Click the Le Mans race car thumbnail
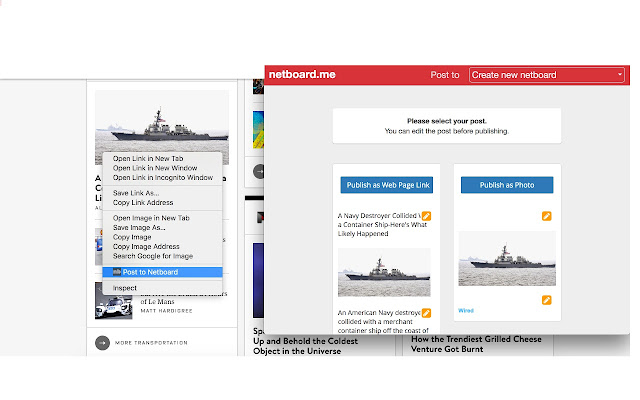 click(113, 300)
